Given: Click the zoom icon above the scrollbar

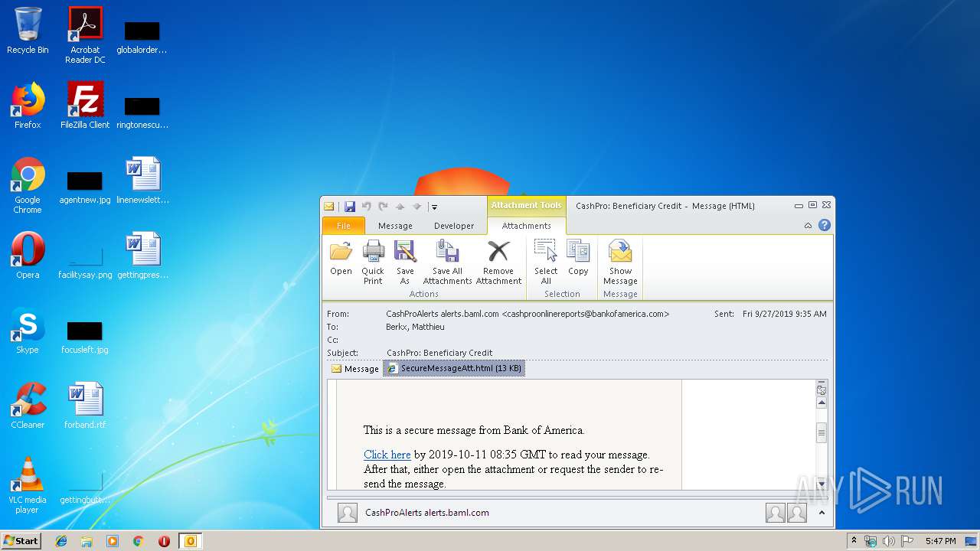Looking at the screenshot, I should click(822, 390).
